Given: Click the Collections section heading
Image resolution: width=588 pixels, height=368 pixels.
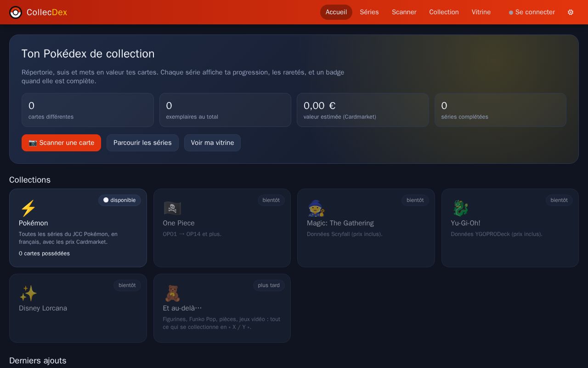Looking at the screenshot, I should click(x=30, y=180).
